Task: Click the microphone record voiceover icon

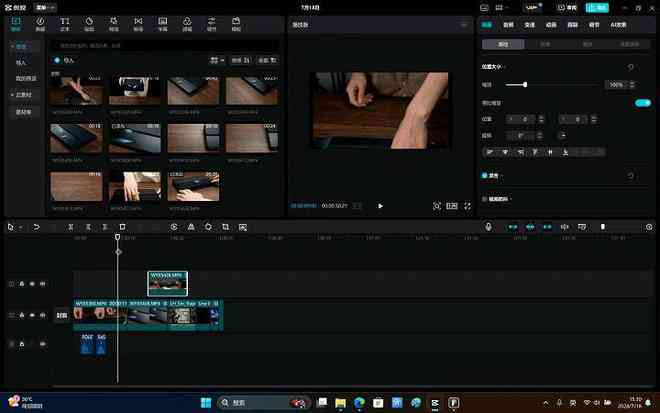Action: 488,227
